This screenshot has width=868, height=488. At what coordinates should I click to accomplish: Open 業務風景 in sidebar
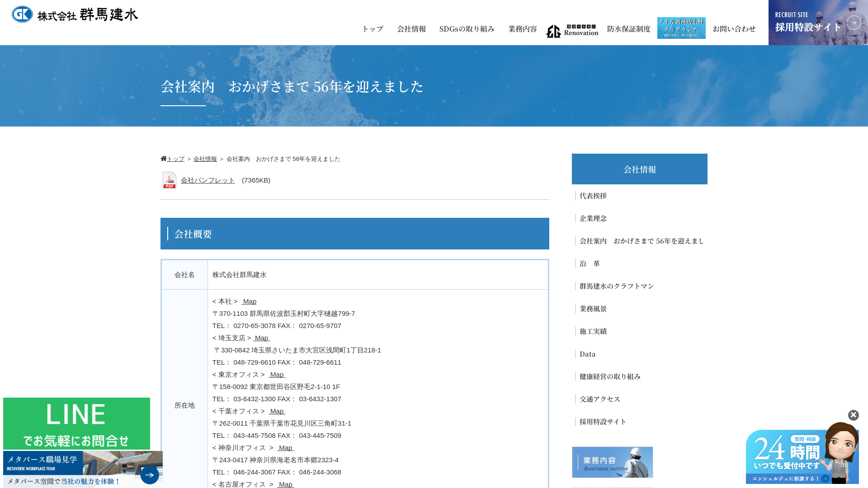[593, 309]
